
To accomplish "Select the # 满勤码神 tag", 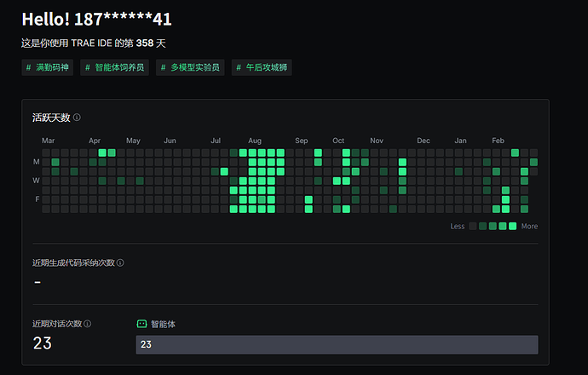I will [x=47, y=67].
